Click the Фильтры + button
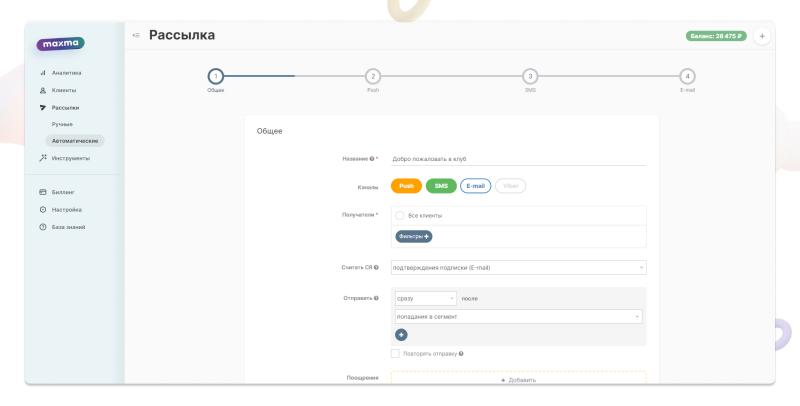800x406 pixels. 414,236
